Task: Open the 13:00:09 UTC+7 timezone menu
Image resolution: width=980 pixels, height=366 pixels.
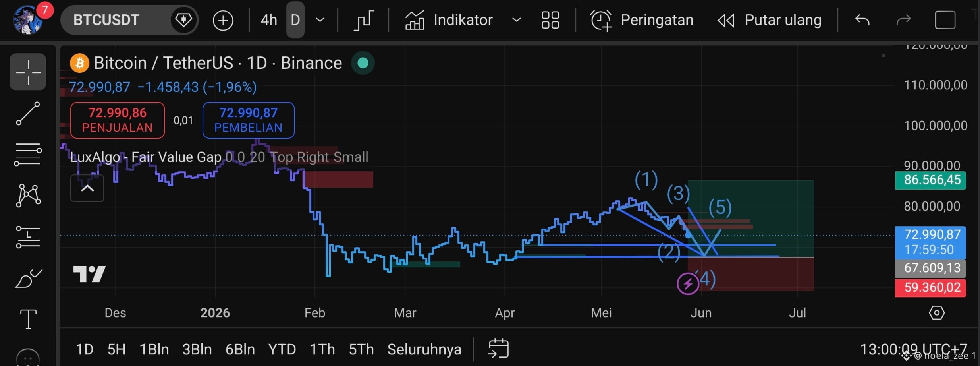Action: point(913,349)
